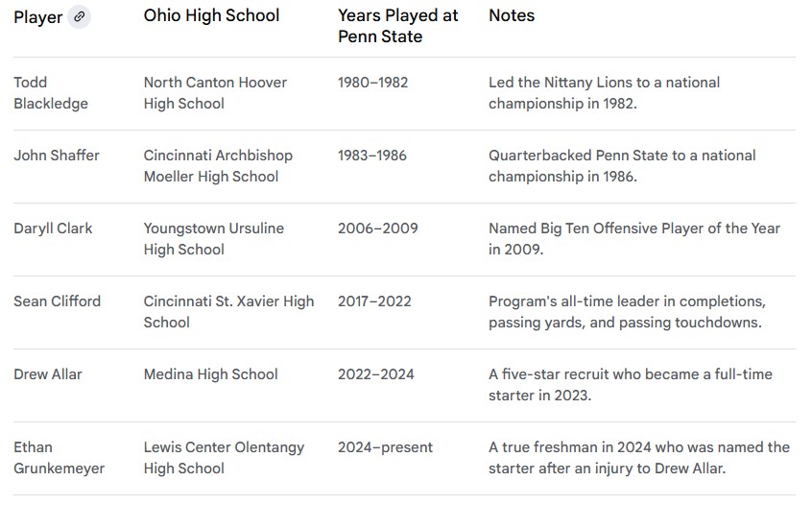Click Todd Blackledge player name
Image resolution: width=812 pixels, height=505 pixels.
(50, 93)
